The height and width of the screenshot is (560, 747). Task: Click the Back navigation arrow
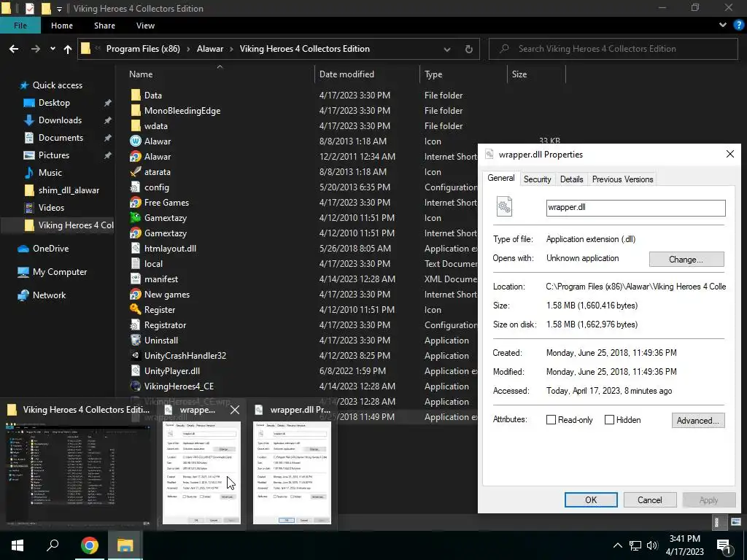coord(14,49)
